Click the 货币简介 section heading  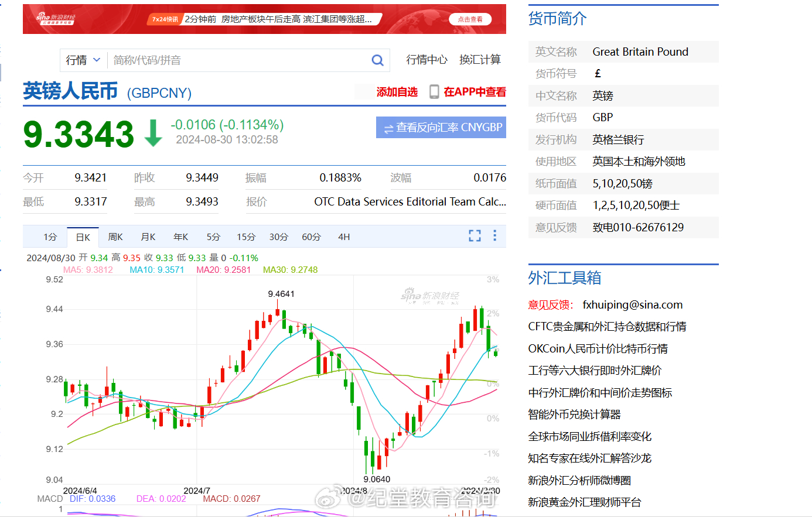coord(557,19)
